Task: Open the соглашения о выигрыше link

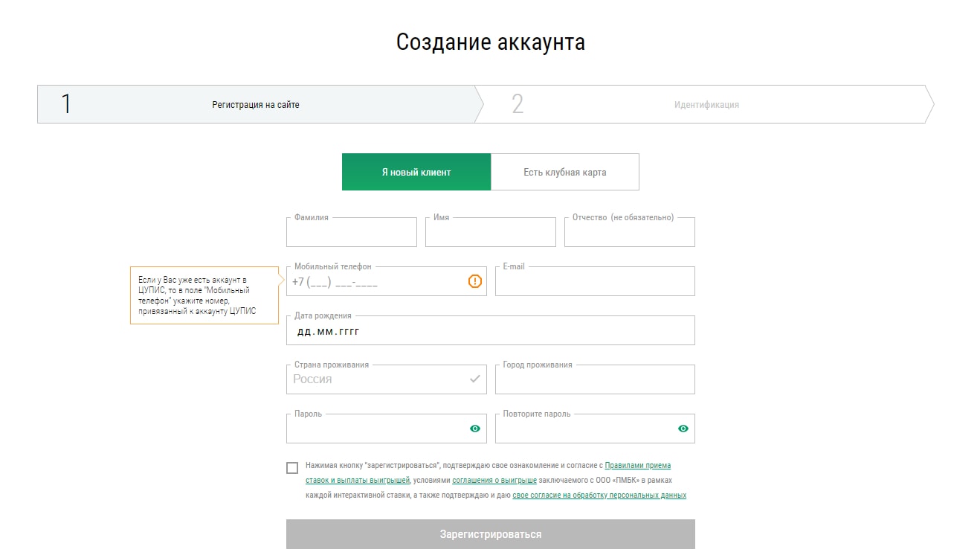Action: (x=494, y=481)
